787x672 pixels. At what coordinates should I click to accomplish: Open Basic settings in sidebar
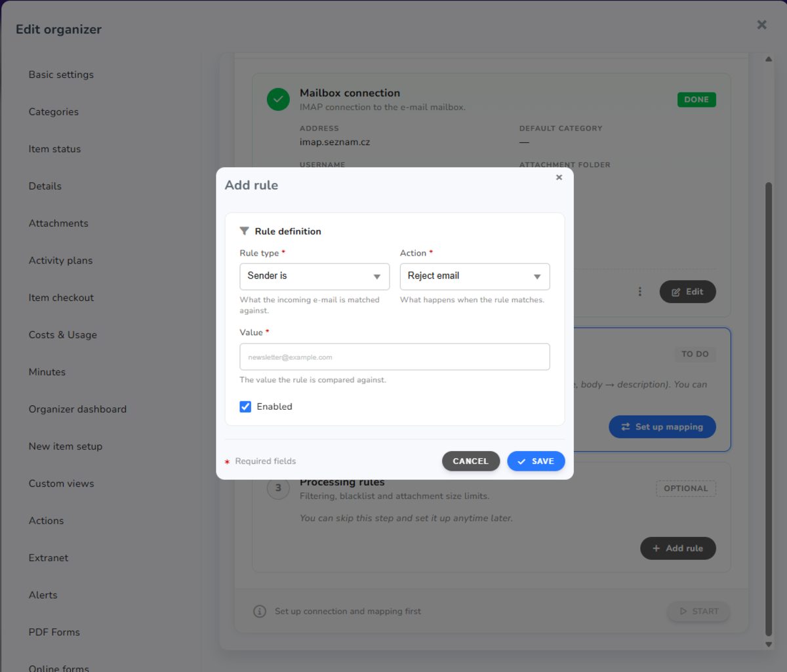pyautogui.click(x=61, y=75)
